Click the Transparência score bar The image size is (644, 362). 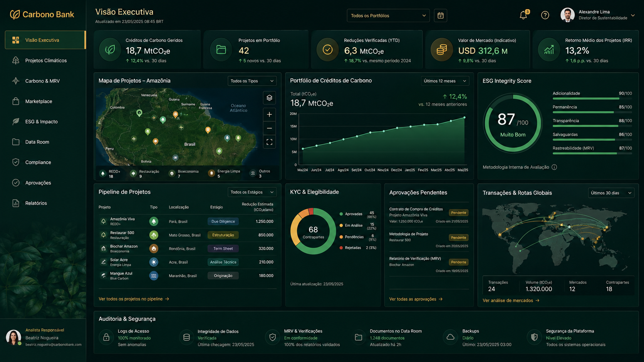pyautogui.click(x=592, y=126)
